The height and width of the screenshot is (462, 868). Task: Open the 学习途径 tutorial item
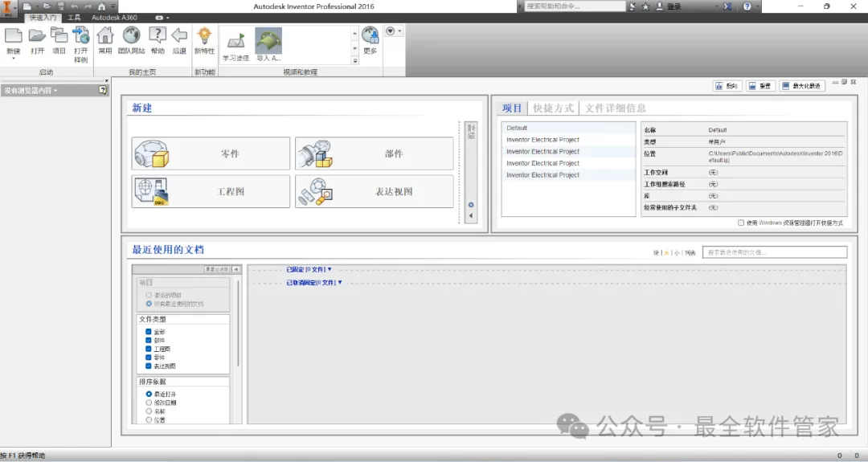235,45
